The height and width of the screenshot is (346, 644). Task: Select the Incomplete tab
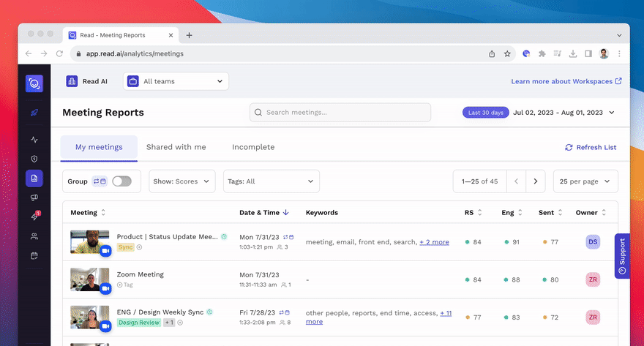(x=253, y=147)
